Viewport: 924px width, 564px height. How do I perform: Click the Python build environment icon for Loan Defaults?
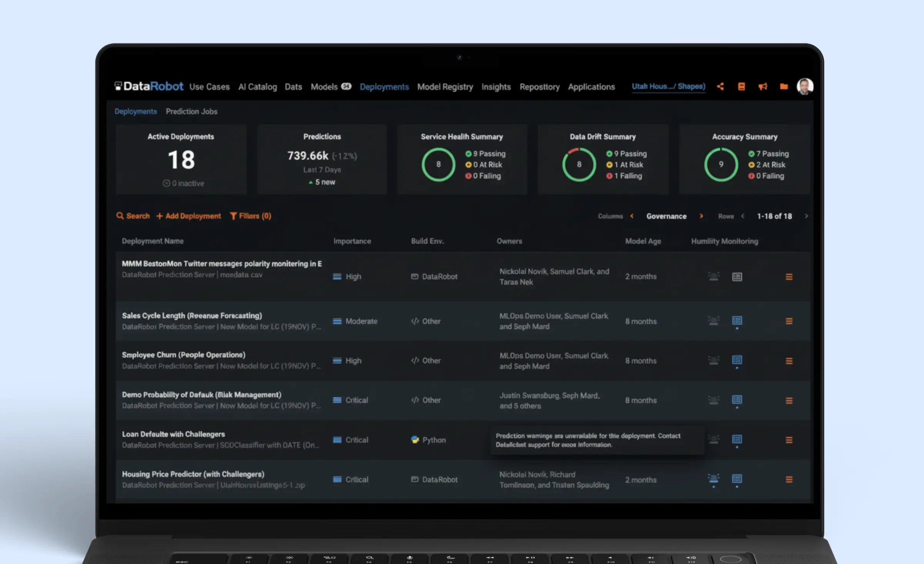click(x=414, y=440)
